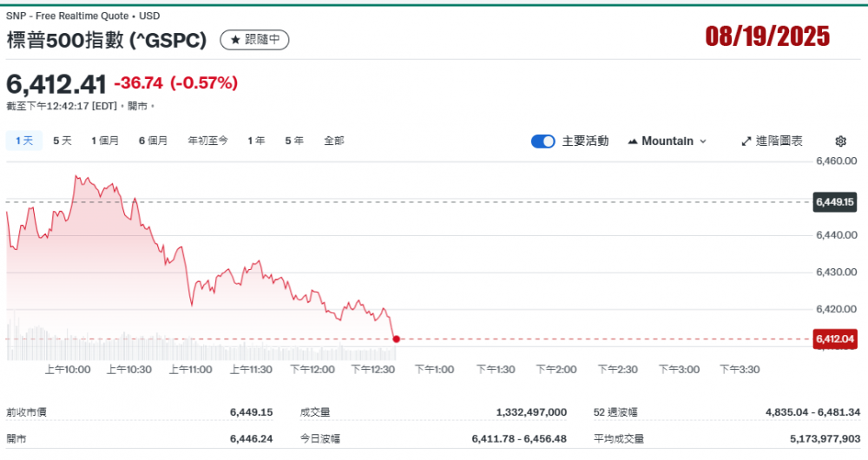Screen dimensions: 868x460
Task: Click the S&P 500 index title
Action: (107, 40)
